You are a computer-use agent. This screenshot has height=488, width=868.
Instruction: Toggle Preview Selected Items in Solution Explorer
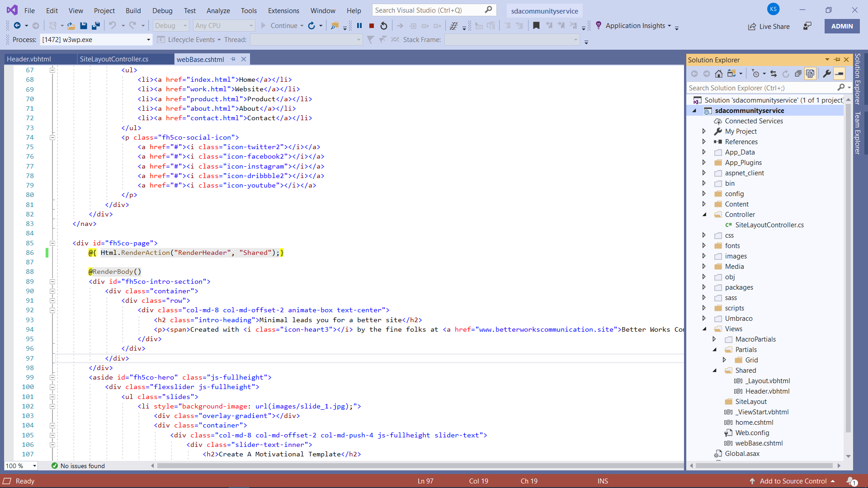(x=839, y=74)
